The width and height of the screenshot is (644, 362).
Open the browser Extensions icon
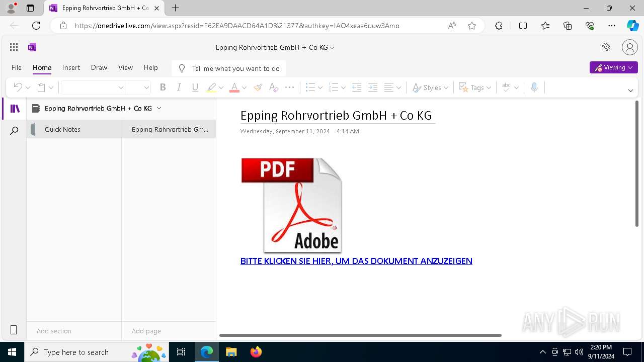[x=499, y=26]
